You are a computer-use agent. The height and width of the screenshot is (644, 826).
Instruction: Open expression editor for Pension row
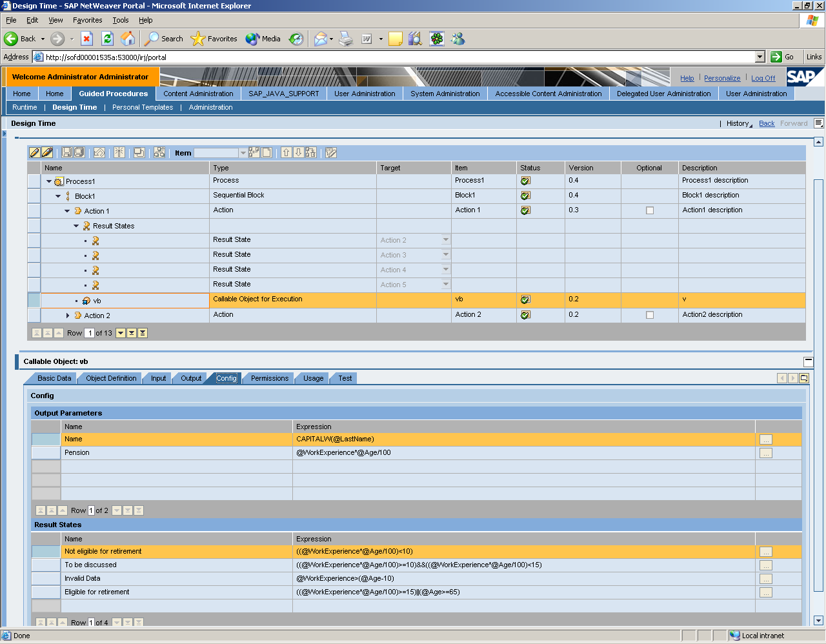coord(765,453)
